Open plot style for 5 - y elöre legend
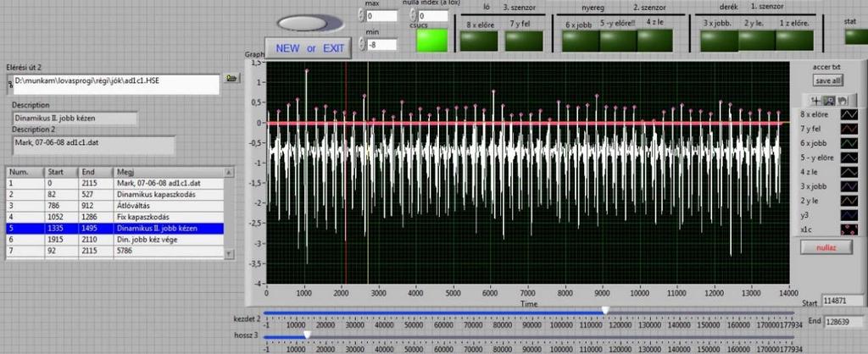Viewport: 868px width, 354px height. pos(849,158)
